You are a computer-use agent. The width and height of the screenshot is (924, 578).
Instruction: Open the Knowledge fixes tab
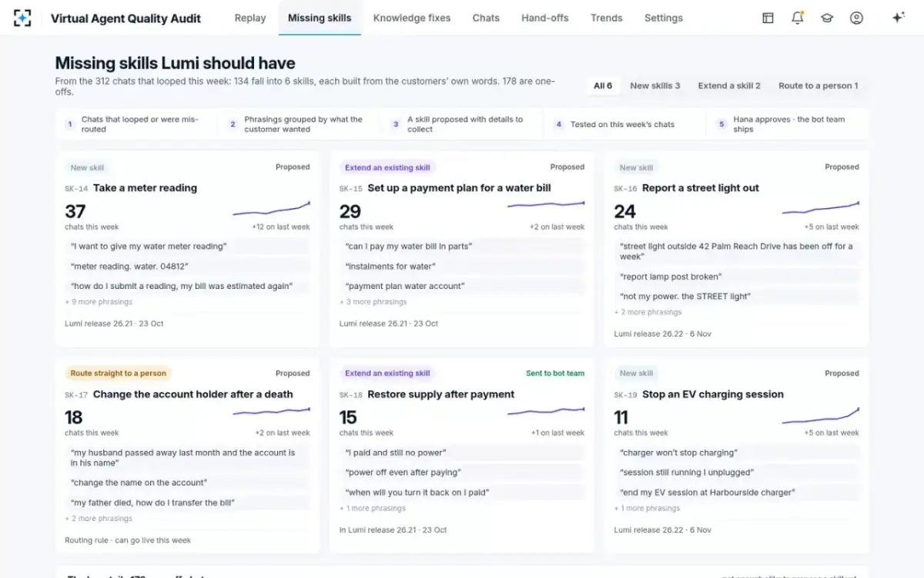412,18
